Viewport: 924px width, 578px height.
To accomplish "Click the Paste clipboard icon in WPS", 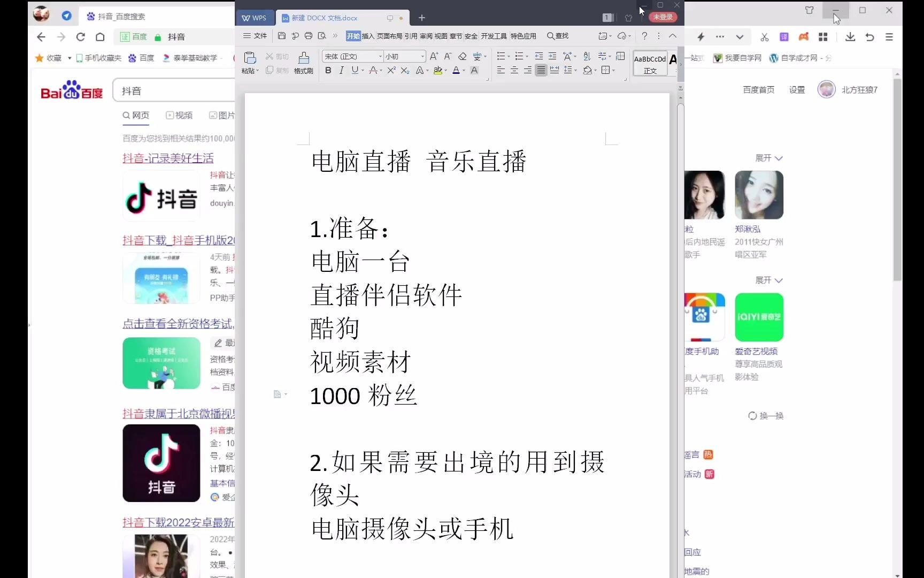I will point(250,58).
